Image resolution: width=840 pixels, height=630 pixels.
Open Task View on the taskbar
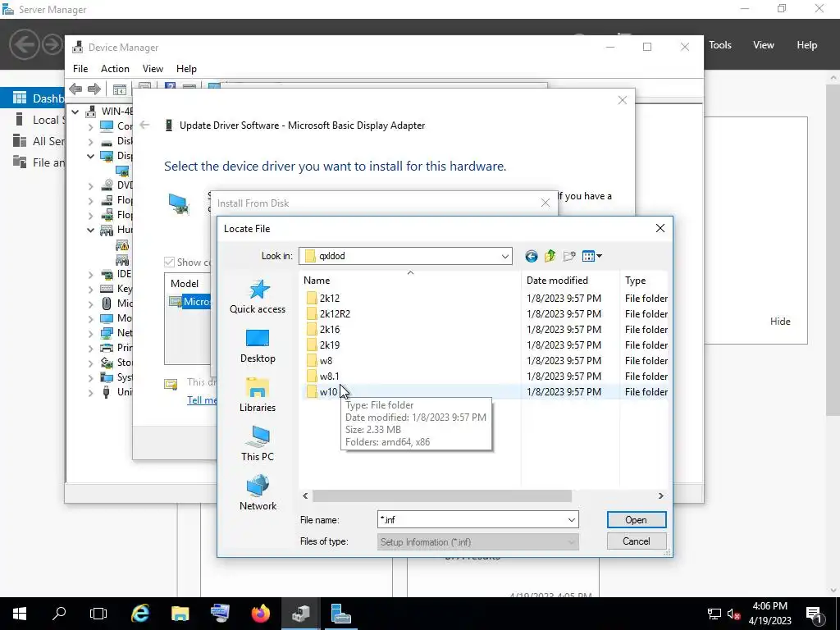click(98, 614)
